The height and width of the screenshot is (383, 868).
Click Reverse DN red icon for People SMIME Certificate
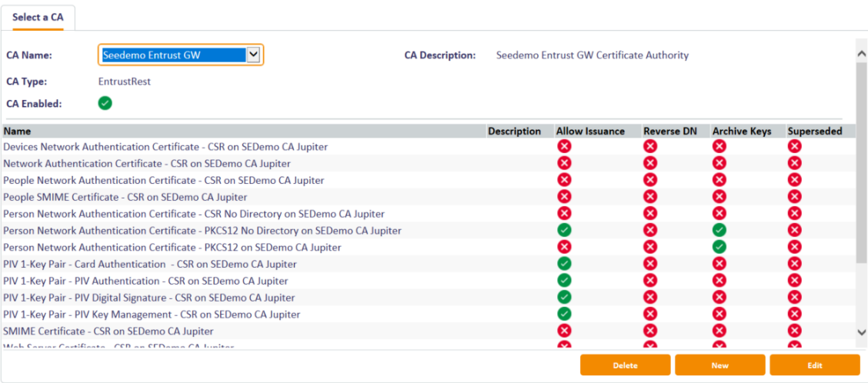[x=650, y=197]
